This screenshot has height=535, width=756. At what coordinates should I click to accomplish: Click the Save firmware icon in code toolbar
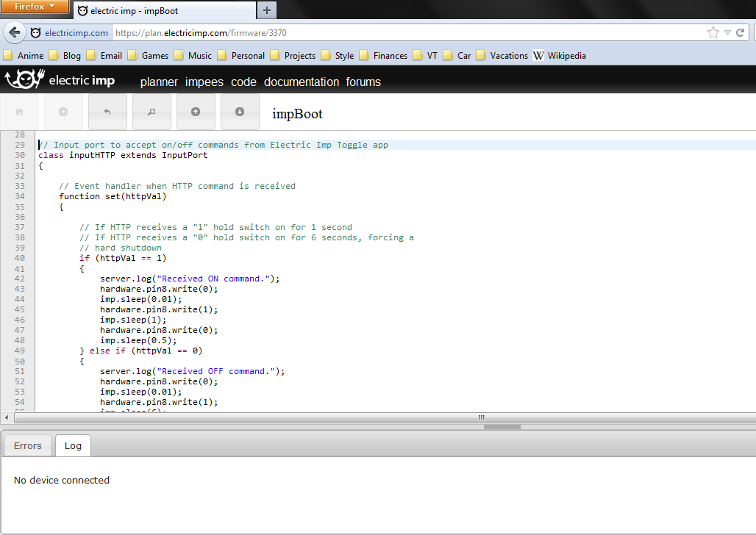[20, 112]
